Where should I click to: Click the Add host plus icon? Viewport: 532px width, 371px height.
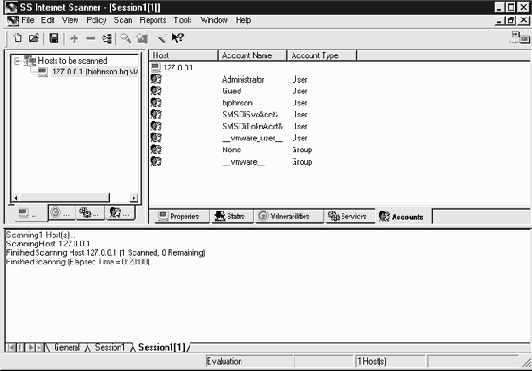click(x=74, y=39)
